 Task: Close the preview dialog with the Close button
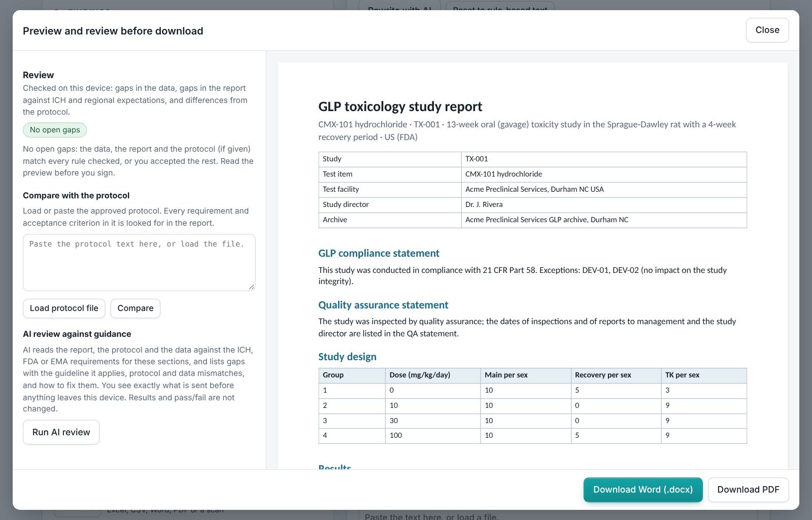pos(767,30)
